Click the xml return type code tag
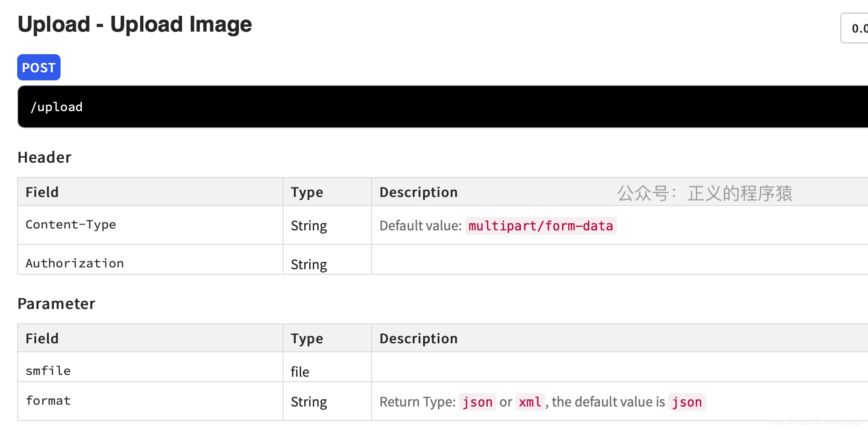The image size is (868, 430). [x=530, y=402]
